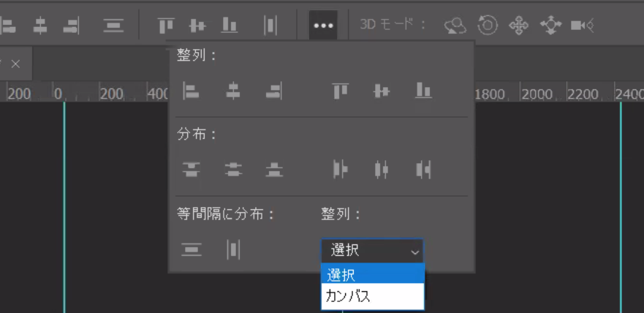This screenshot has height=313, width=644.
Task: Distribute left edges in the 分布 section
Action: (340, 170)
